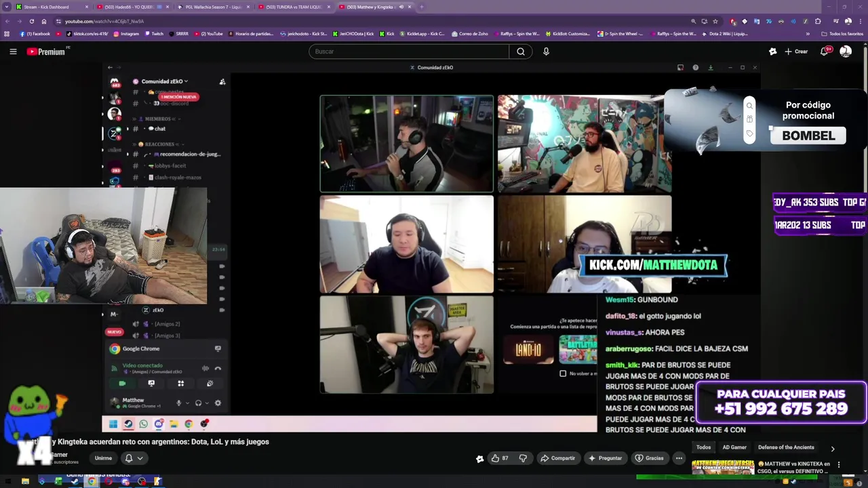Image resolution: width=868 pixels, height=488 pixels.
Task: Disconnect from the Discord voice call
Action: coord(218,369)
